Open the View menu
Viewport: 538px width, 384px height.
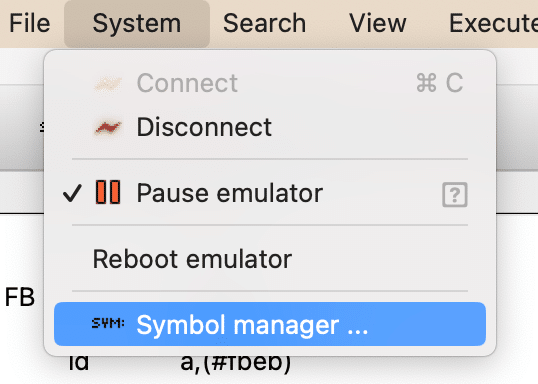[x=377, y=23]
